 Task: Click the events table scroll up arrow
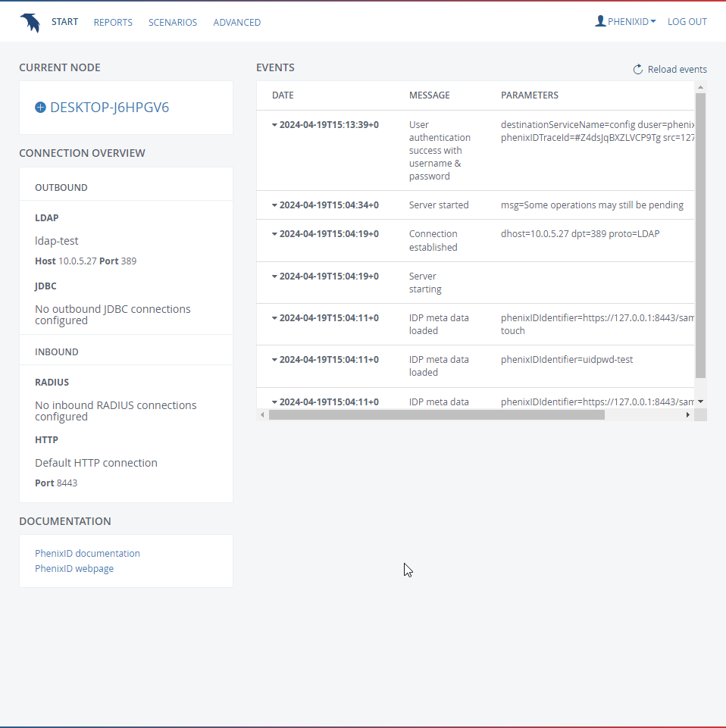(700, 87)
